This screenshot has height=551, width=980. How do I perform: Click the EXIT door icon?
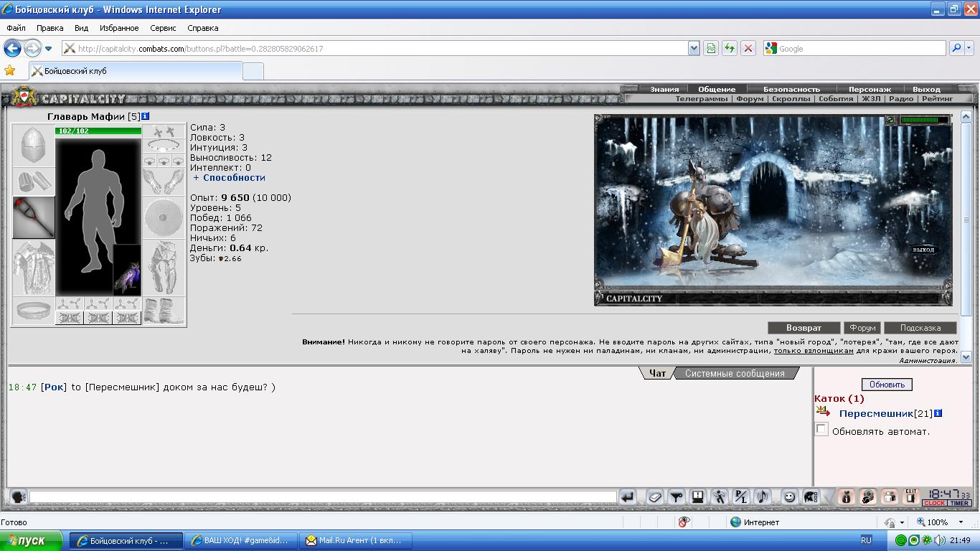coord(911,496)
